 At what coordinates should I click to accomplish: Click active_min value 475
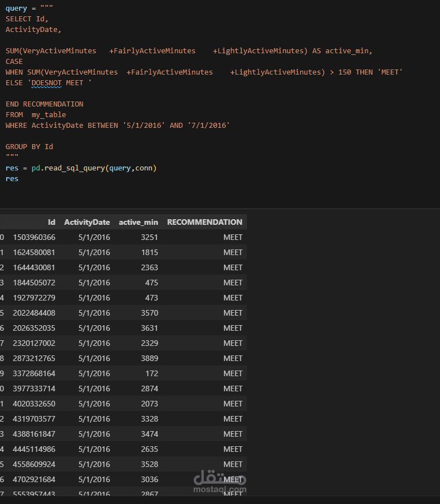coord(152,283)
